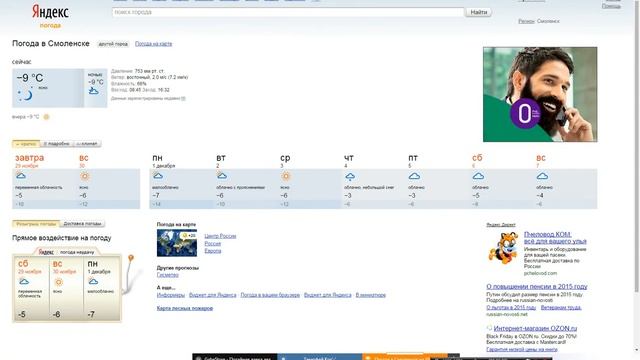
Task: Open the Ветеранам труда link
Action: point(561,307)
